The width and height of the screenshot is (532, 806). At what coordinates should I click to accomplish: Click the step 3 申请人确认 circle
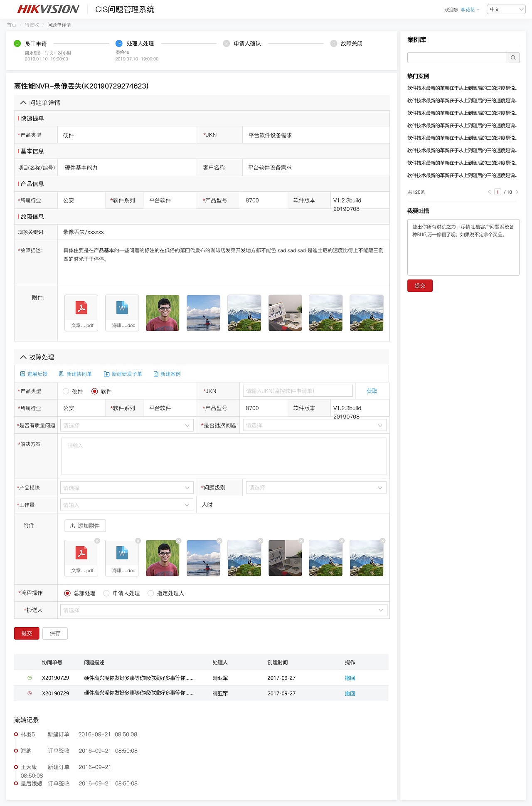[x=227, y=43]
